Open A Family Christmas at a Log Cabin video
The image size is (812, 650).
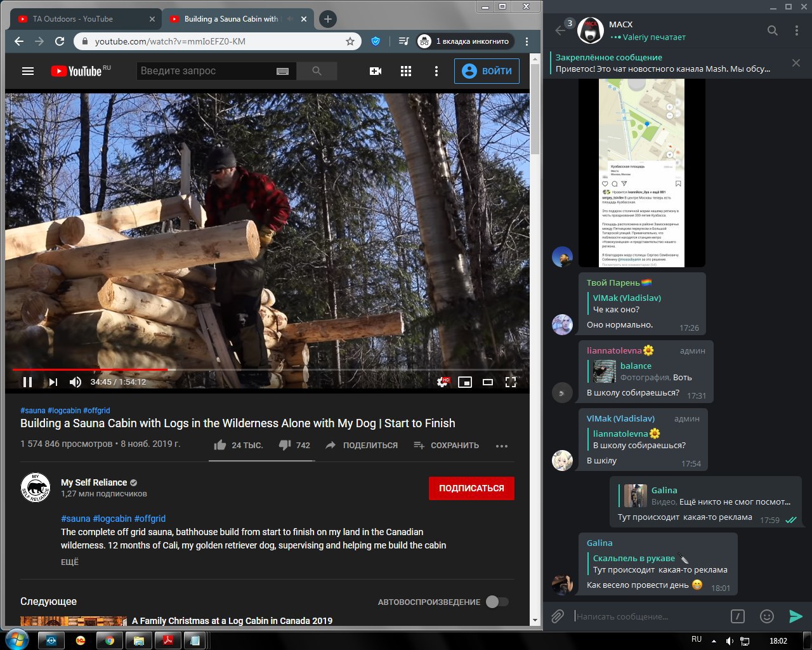click(x=232, y=621)
